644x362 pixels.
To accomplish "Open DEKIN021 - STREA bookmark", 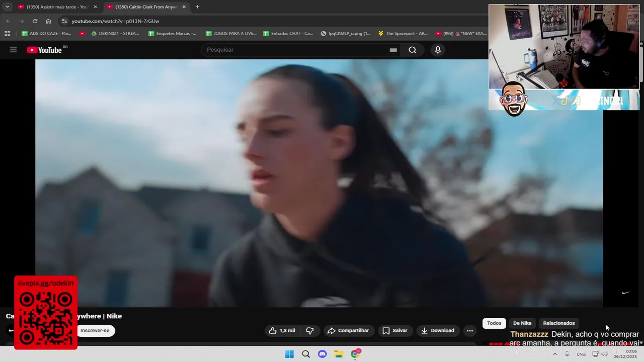I will pyautogui.click(x=115, y=34).
